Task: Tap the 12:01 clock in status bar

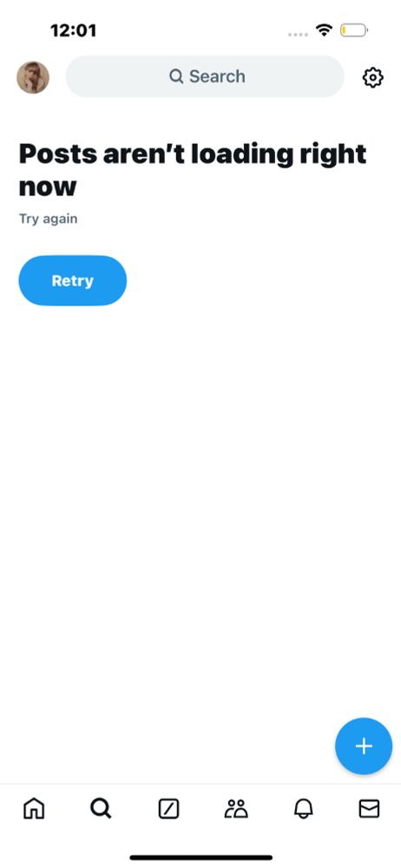Action: coord(73,30)
